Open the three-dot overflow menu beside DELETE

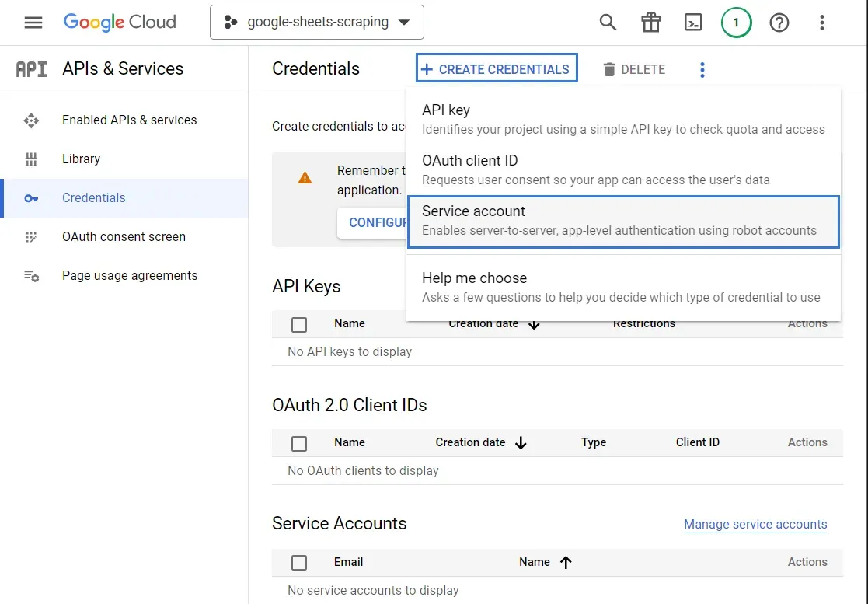click(x=702, y=69)
